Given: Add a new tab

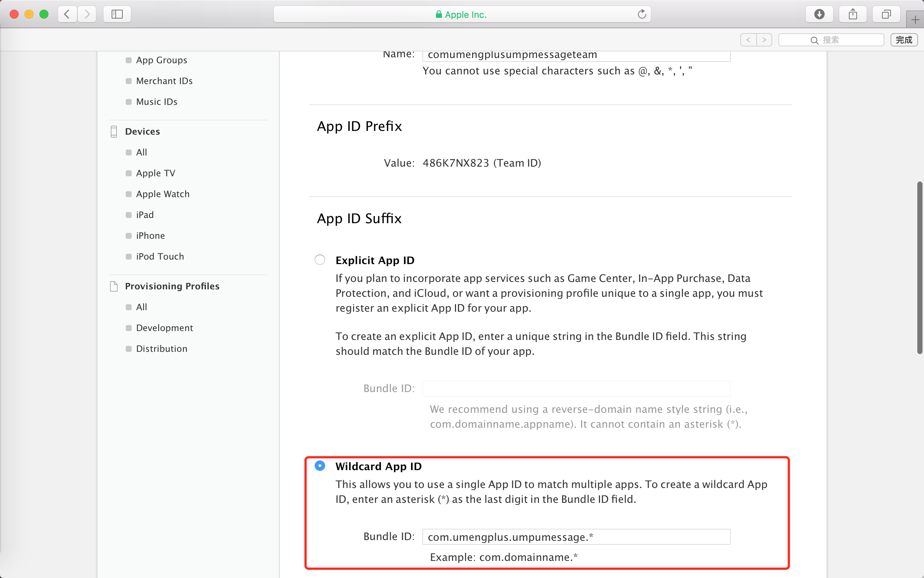Looking at the screenshot, I should point(915,19).
